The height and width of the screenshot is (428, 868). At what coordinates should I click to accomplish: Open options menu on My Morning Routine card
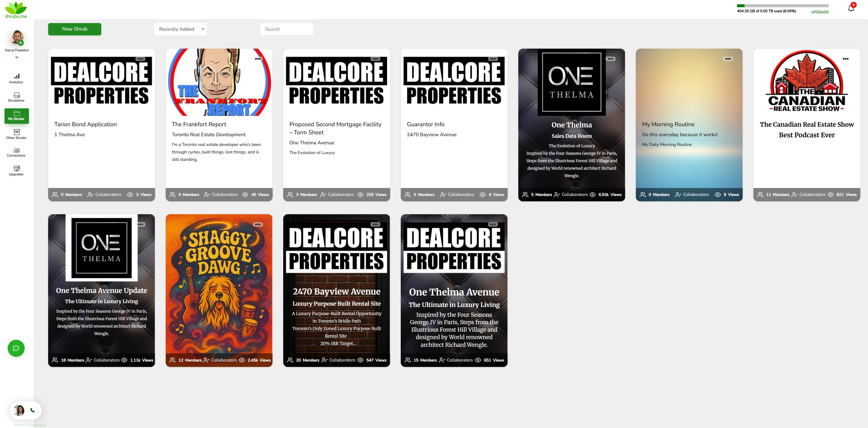click(728, 59)
